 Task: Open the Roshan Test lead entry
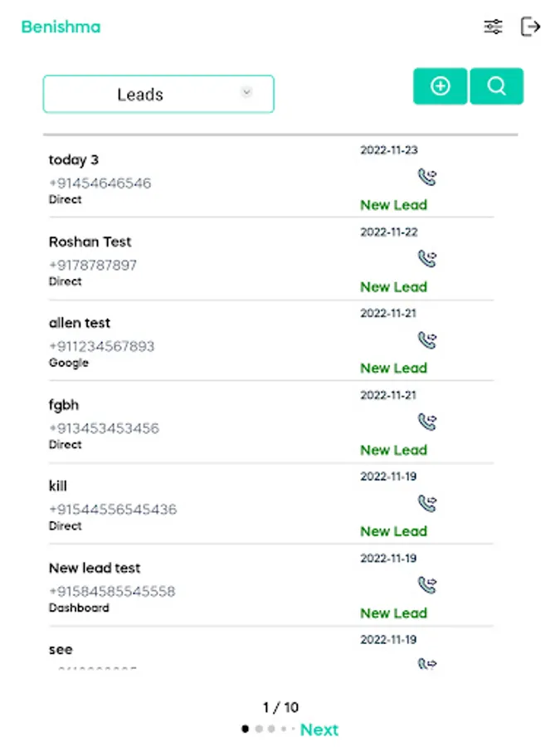(90, 242)
